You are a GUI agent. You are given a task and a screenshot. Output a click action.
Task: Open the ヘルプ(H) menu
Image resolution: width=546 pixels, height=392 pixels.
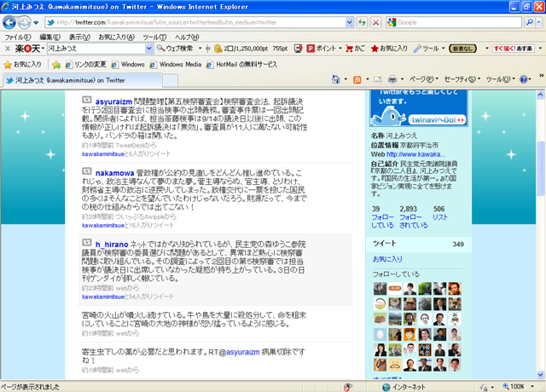187,37
